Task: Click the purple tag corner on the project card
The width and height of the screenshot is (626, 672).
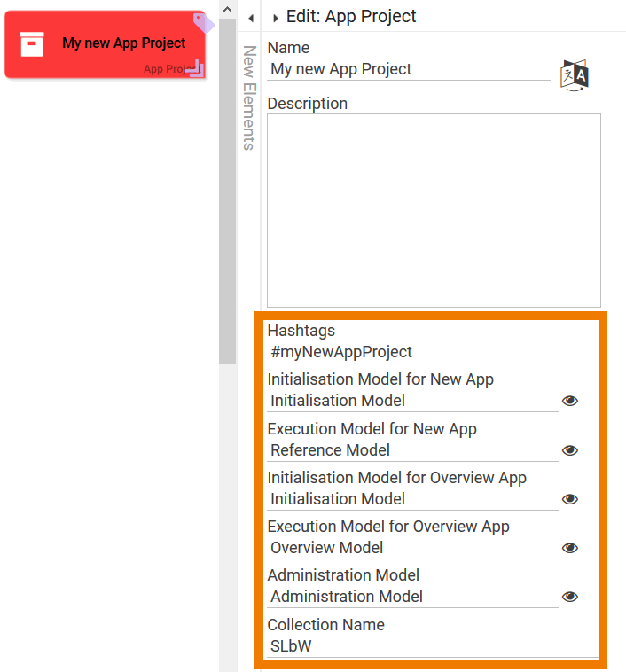Action: (x=200, y=20)
